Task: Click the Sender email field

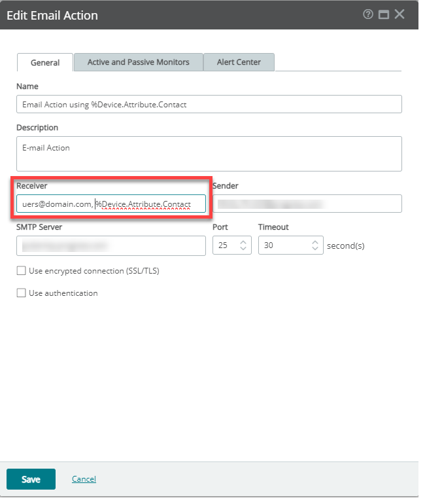Action: tap(307, 204)
